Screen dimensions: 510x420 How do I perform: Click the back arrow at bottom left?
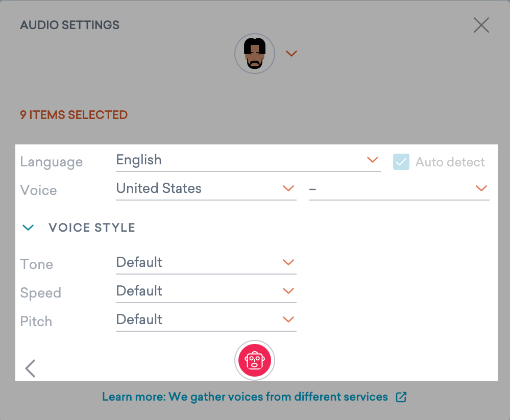(x=31, y=368)
